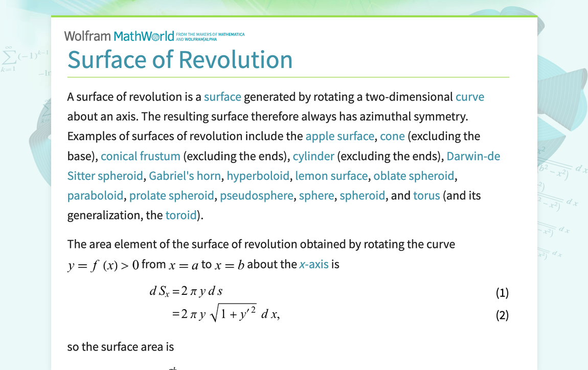Select equation number (2) label
Viewport: 588px width, 370px height.
pyautogui.click(x=502, y=315)
